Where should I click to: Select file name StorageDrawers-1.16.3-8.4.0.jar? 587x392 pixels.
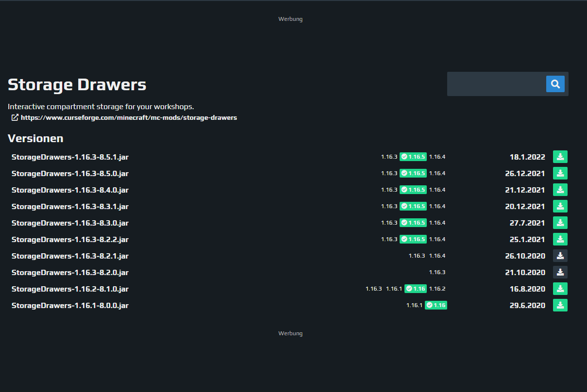[x=70, y=190]
